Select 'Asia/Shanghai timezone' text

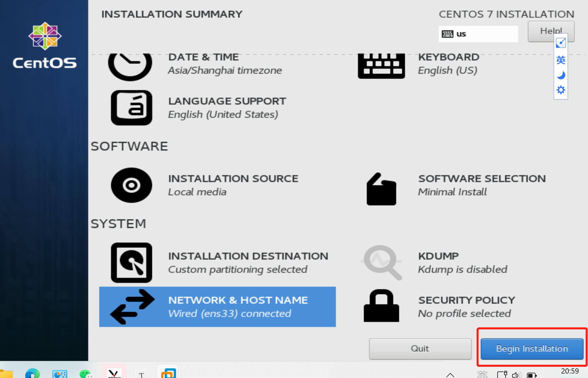[225, 71]
